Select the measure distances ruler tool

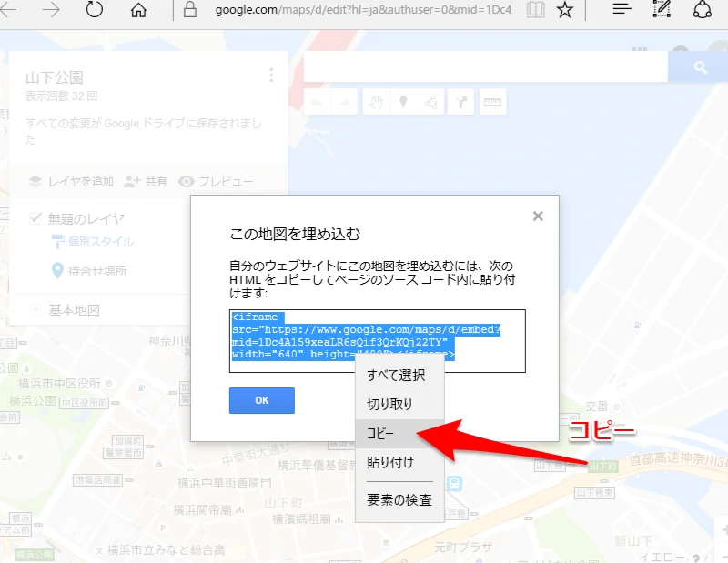492,101
